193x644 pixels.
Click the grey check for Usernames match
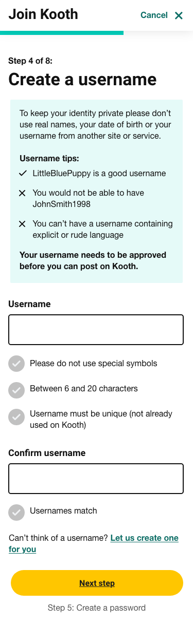(16, 513)
